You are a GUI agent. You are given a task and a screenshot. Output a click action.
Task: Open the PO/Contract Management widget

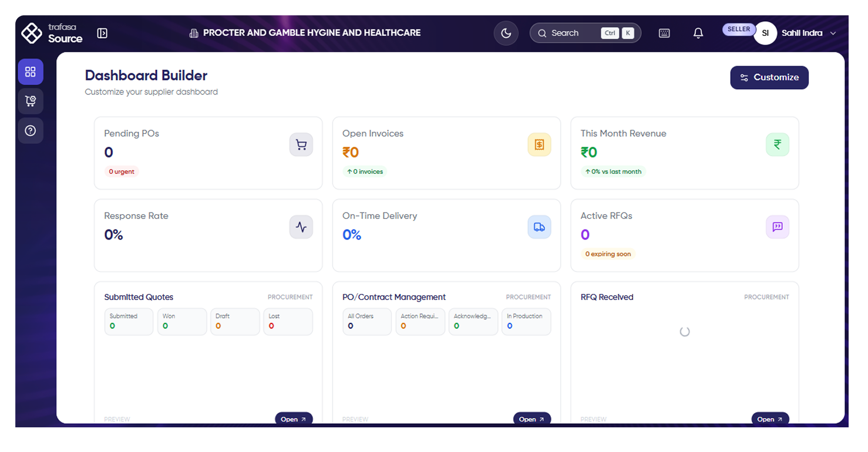pos(532,419)
